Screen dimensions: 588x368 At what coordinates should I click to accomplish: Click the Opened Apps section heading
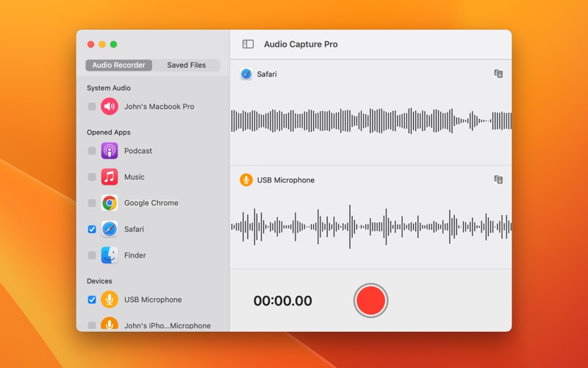click(109, 132)
